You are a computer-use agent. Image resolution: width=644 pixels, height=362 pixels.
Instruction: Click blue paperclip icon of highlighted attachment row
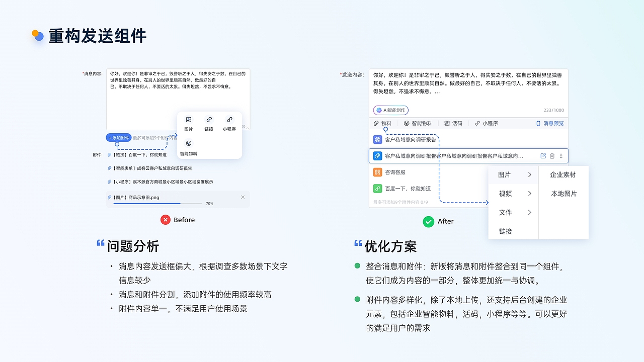pyautogui.click(x=378, y=156)
